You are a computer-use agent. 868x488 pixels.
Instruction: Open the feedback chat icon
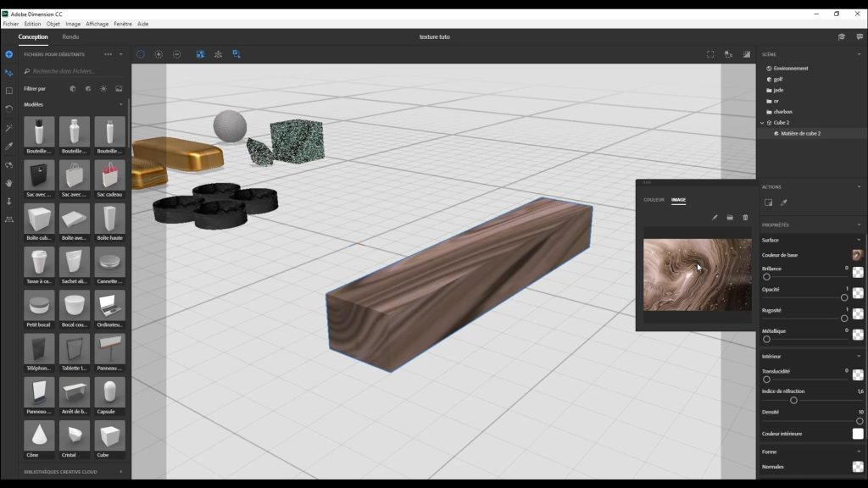860,36
